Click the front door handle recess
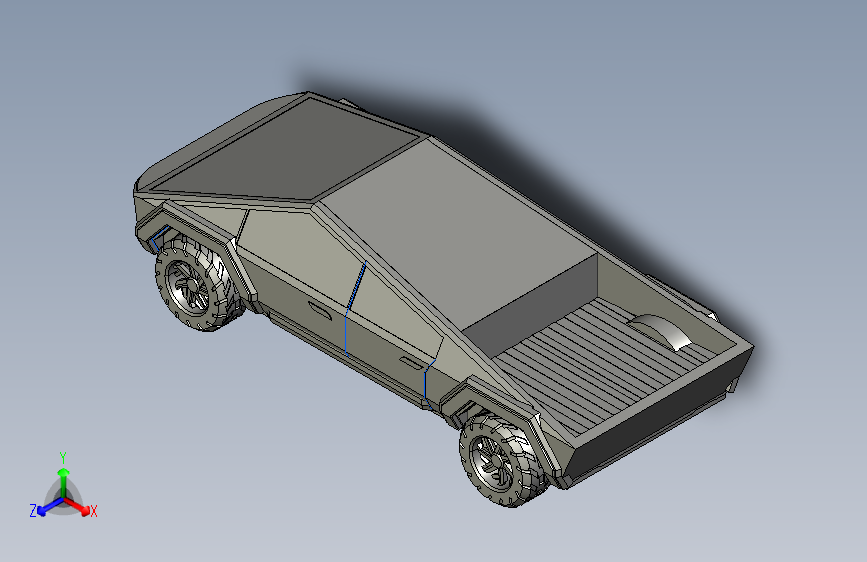 (320, 309)
